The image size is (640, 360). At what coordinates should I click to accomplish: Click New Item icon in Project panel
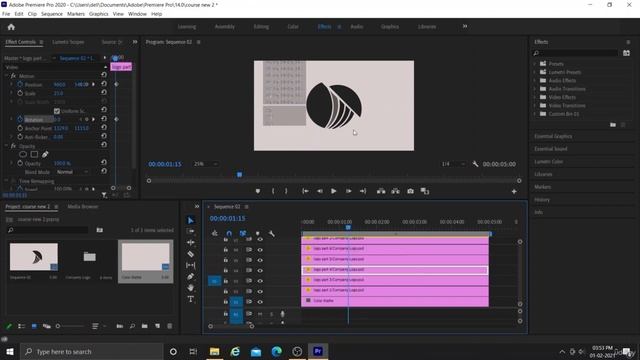click(157, 326)
